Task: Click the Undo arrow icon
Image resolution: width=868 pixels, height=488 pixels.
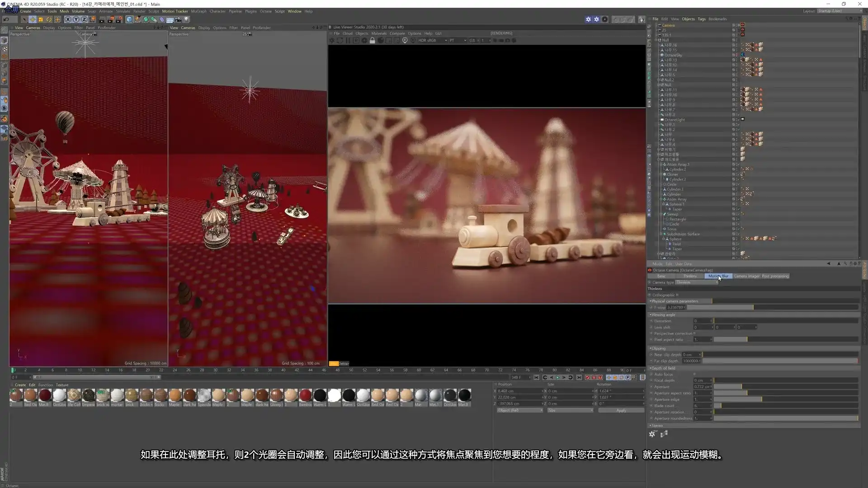Action: 6,19
